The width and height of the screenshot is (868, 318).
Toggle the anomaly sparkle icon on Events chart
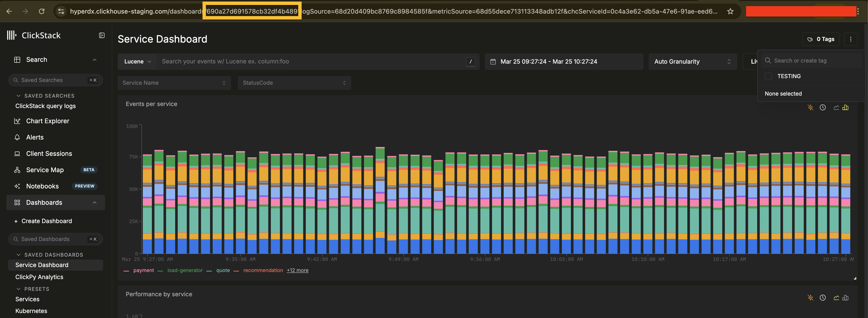click(810, 108)
